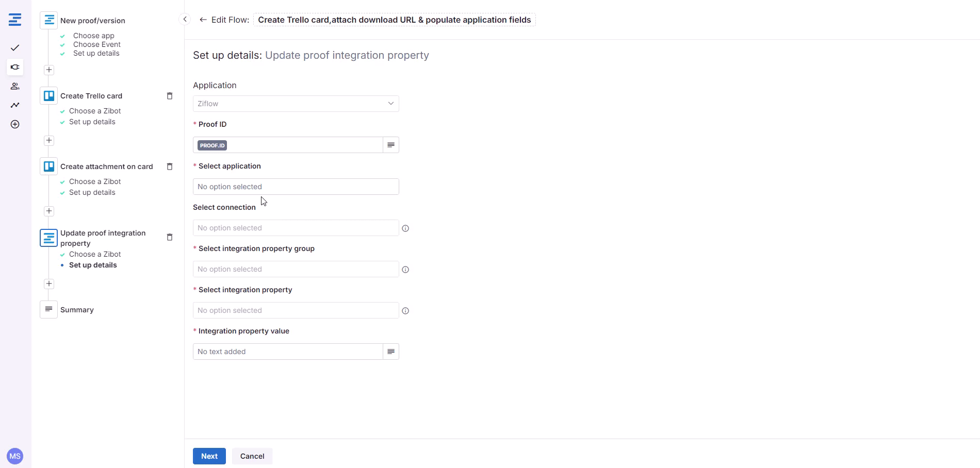Open the insert-field menu beside Proof ID
980x468 pixels.
(x=391, y=145)
